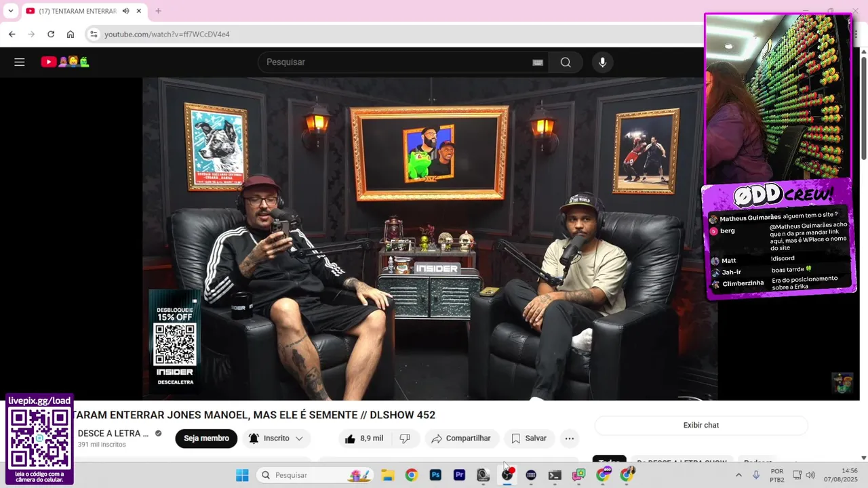This screenshot has height=488, width=868.
Task: Open more actions three-dot menu
Action: point(570,439)
